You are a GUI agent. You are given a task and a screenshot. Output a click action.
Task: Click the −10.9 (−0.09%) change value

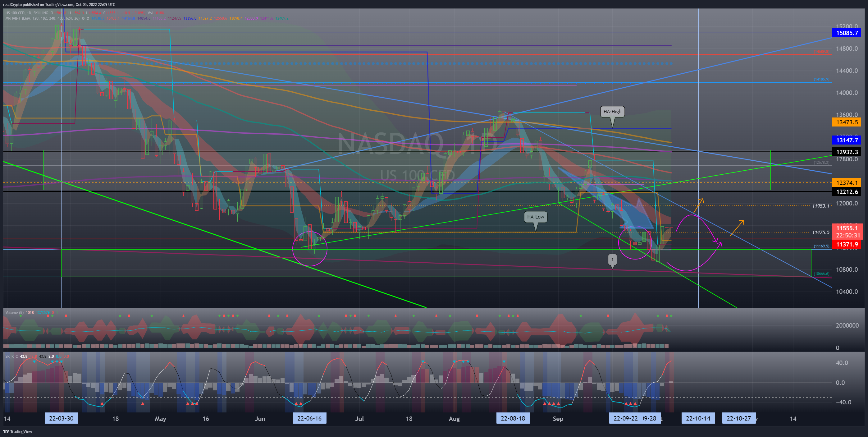133,13
